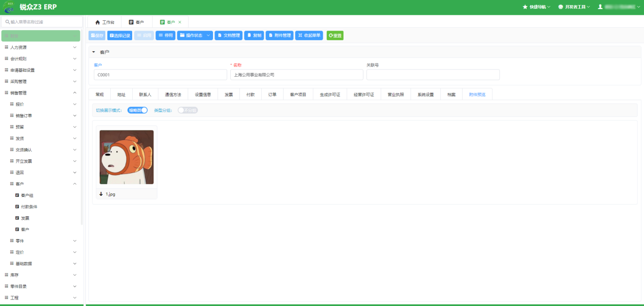Toggle the 不分组 type grouping switch
Screen dimensions: 644x306
pos(188,110)
